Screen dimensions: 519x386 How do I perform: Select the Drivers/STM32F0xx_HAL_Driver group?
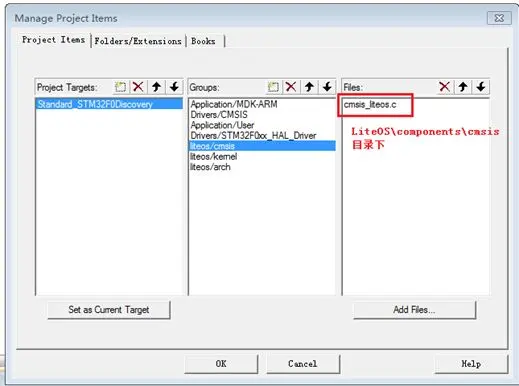(262, 136)
